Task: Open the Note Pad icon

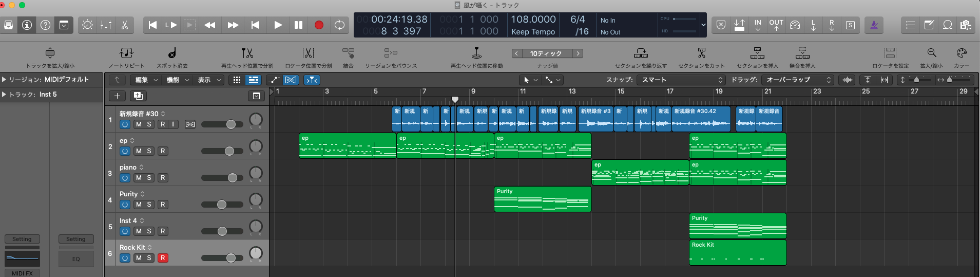Action: pos(929,25)
